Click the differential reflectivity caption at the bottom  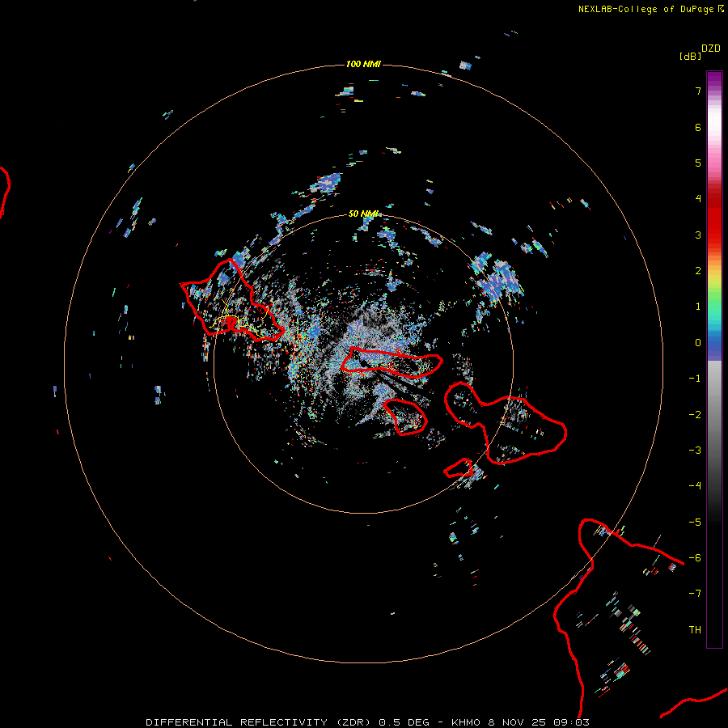(x=367, y=722)
